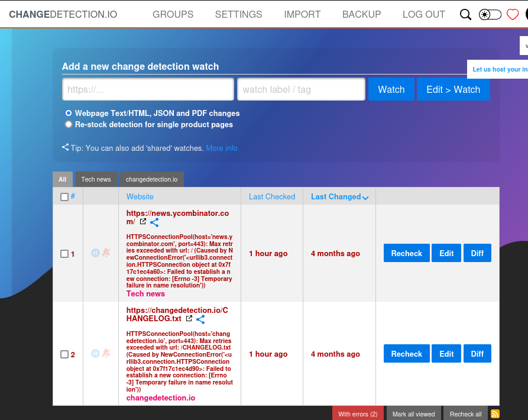Open external link icon for news.ycombinator.com
Screen dimensions: 528x420
[x=142, y=222]
